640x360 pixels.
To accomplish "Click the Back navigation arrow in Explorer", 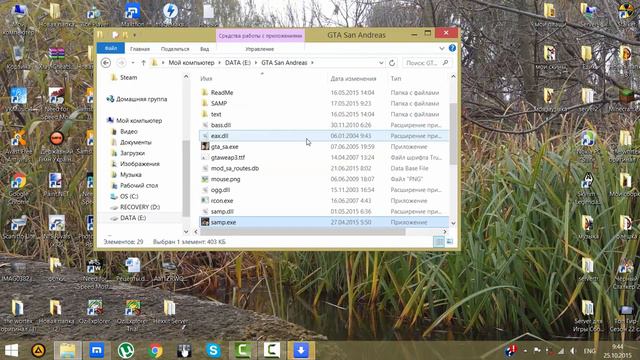I will tap(106, 63).
